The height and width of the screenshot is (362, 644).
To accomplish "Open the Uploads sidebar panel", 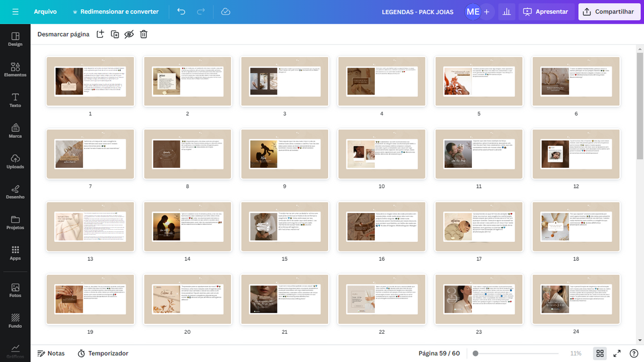I will 15,161.
